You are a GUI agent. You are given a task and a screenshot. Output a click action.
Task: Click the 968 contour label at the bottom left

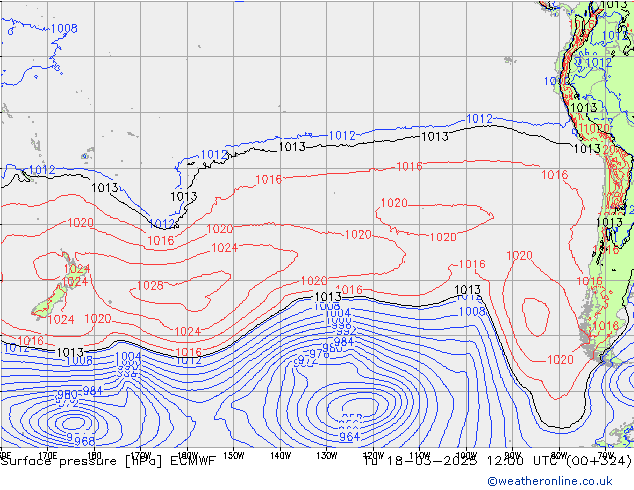(85, 441)
